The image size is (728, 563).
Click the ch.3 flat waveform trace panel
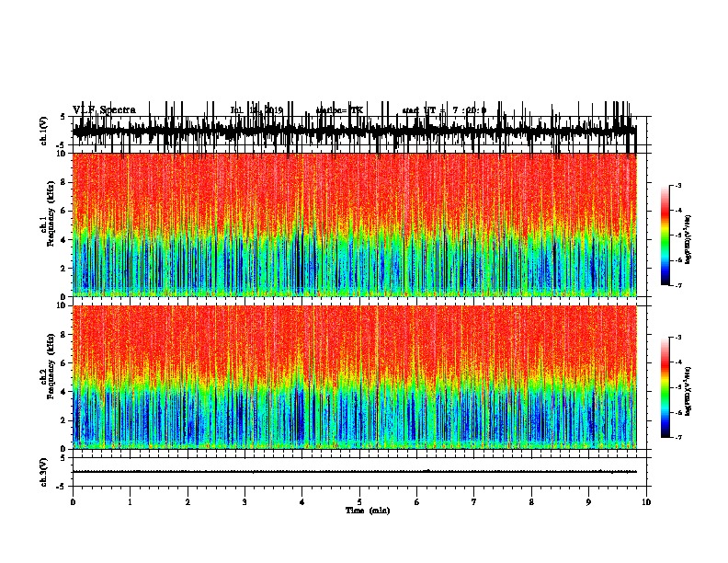tap(359, 472)
